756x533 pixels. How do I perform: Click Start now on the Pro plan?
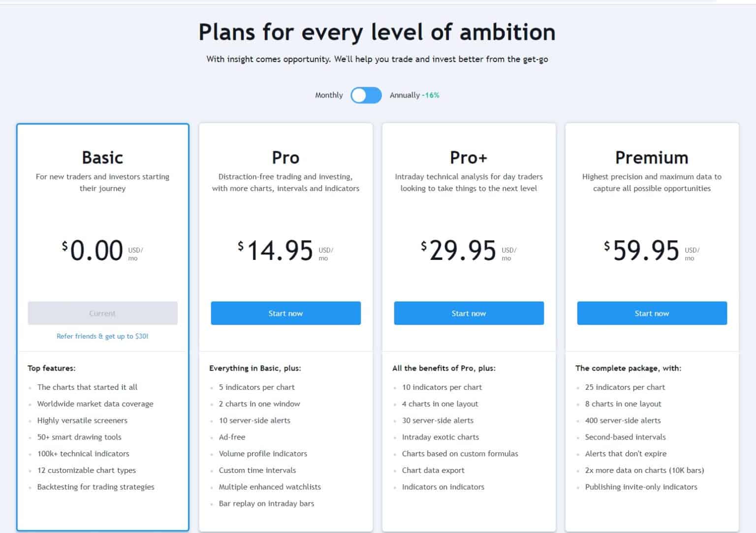(285, 313)
